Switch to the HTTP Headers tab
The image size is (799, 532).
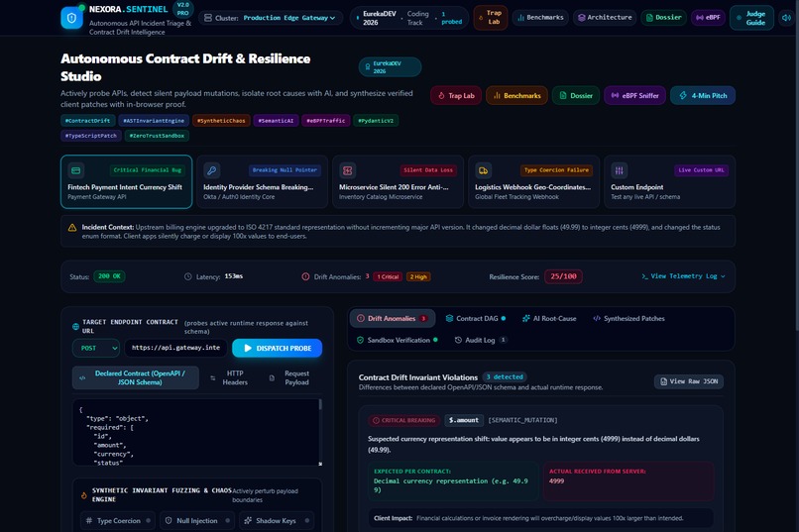coord(230,377)
